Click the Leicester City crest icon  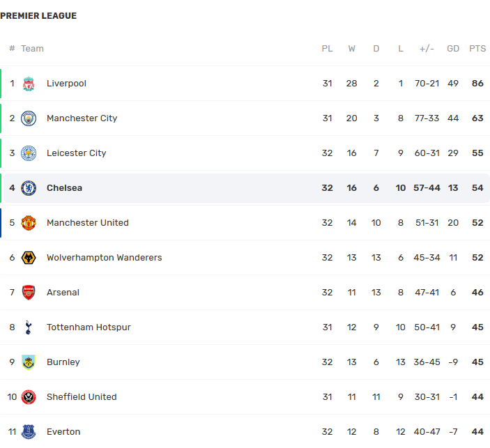29,153
